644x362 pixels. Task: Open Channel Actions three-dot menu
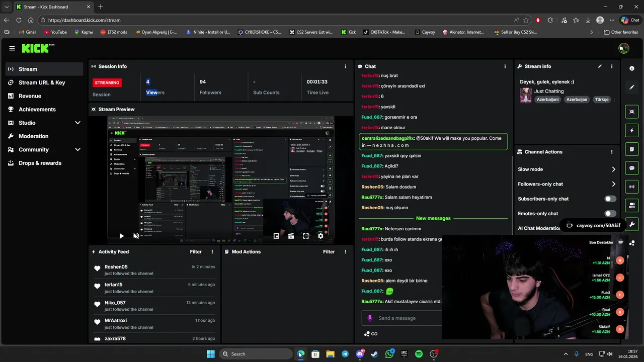pyautogui.click(x=612, y=152)
